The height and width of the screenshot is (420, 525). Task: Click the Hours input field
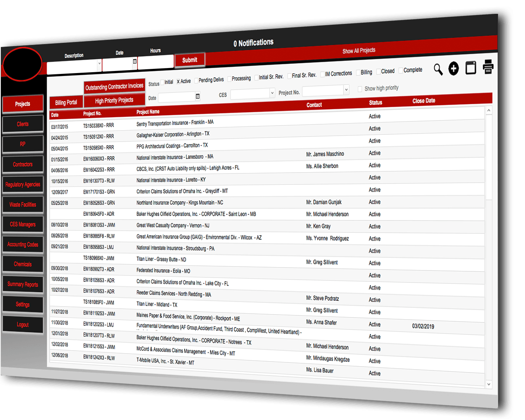[x=156, y=62]
